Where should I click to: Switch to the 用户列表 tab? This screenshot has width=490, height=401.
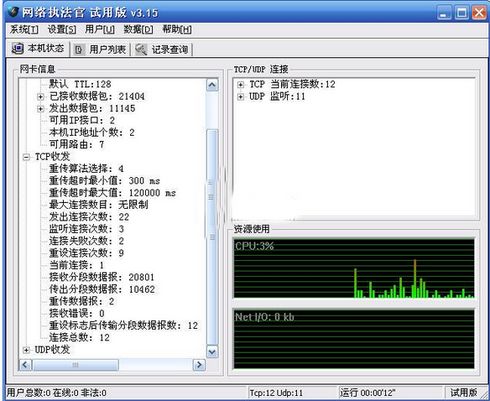(100, 50)
